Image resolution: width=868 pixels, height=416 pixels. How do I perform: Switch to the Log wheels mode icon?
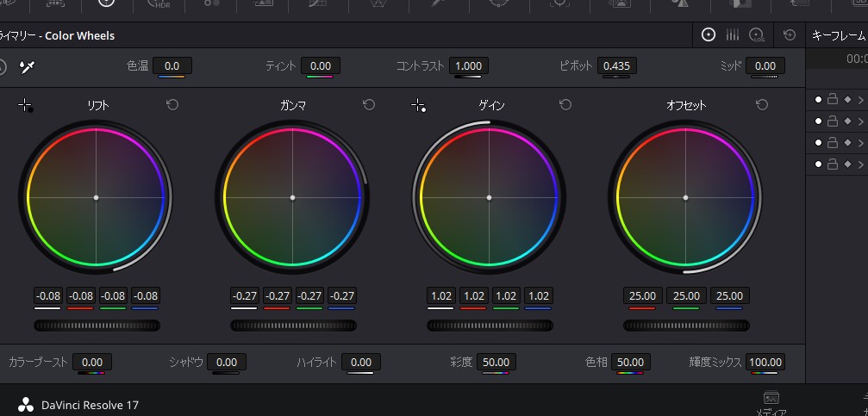(757, 35)
